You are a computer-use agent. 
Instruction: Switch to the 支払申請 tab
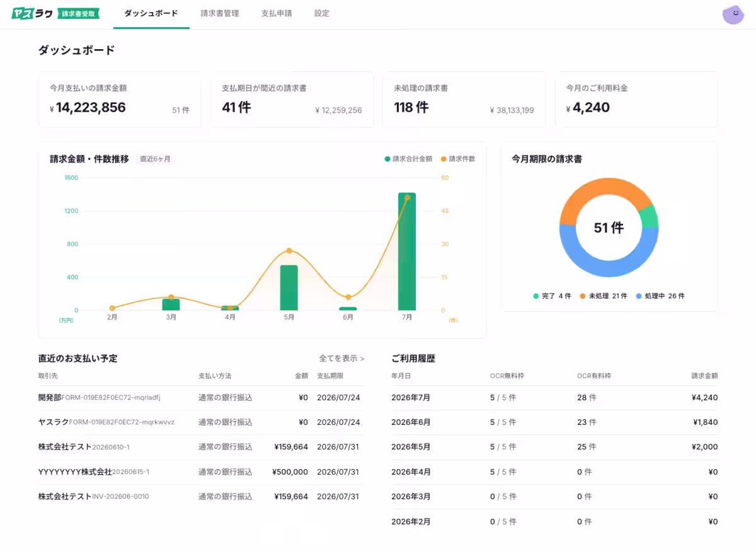tap(277, 13)
